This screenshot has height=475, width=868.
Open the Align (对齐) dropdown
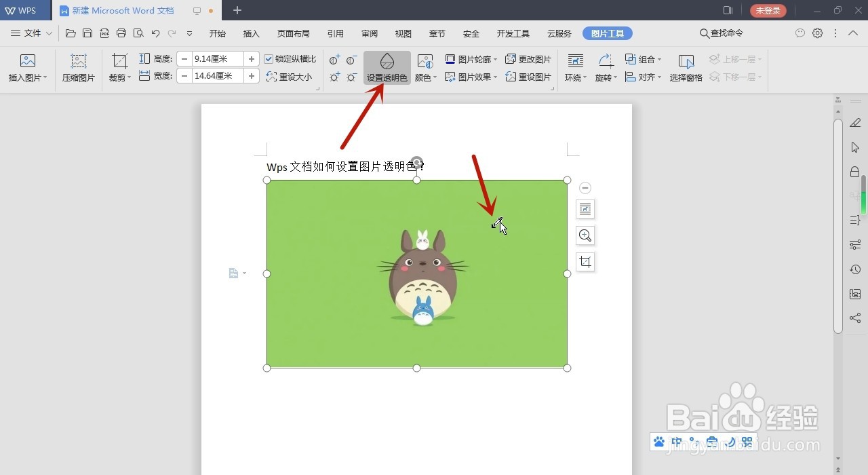(643, 77)
